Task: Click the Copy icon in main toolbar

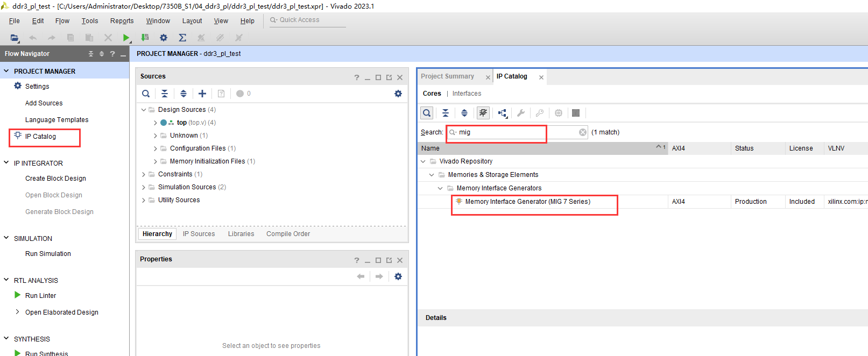Action: click(70, 38)
